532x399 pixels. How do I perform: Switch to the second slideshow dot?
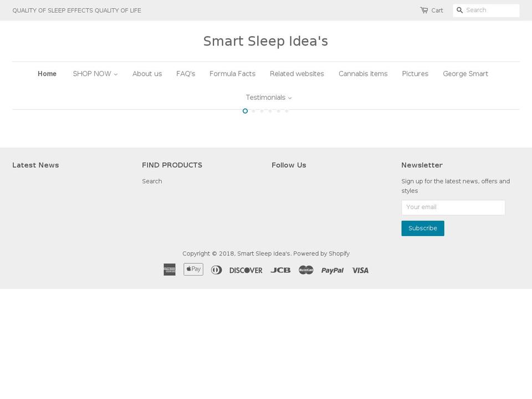[253, 111]
